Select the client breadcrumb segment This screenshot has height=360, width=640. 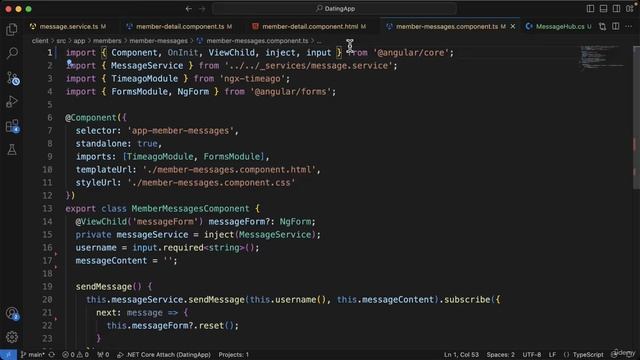pos(40,41)
